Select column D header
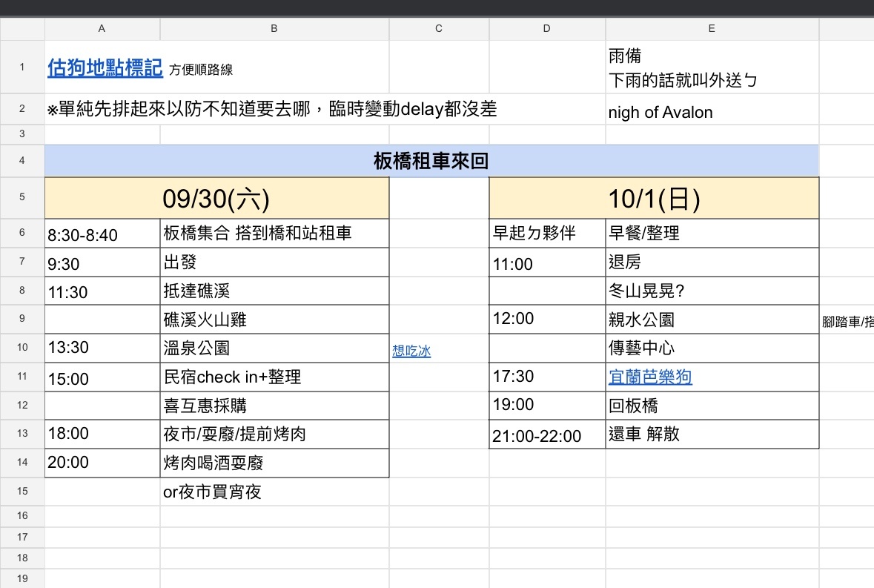This screenshot has width=874, height=588. 547,28
